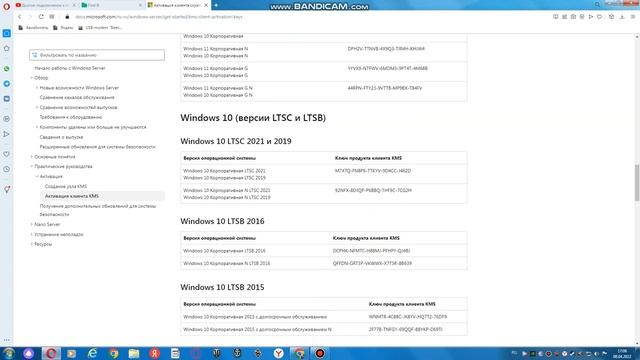The image size is (640, 360).
Task: Open the sidebar pinboards pin icon
Action: [7, 189]
